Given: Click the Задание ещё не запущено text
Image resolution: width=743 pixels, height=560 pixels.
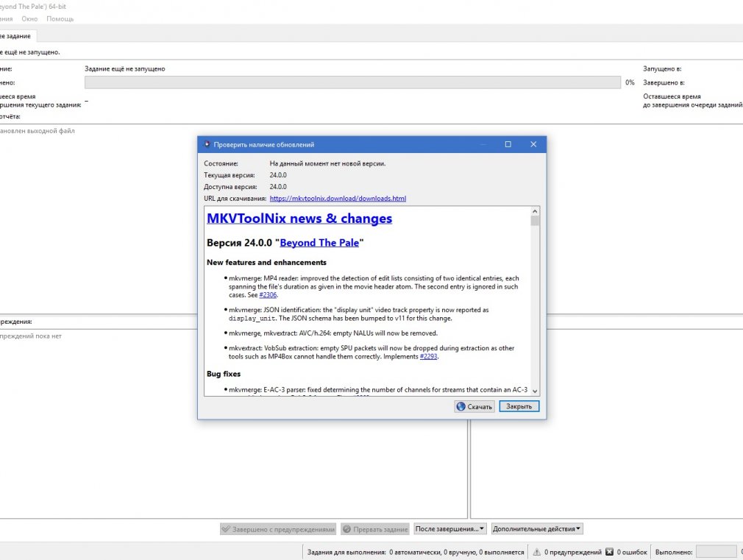Looking at the screenshot, I should tap(124, 68).
